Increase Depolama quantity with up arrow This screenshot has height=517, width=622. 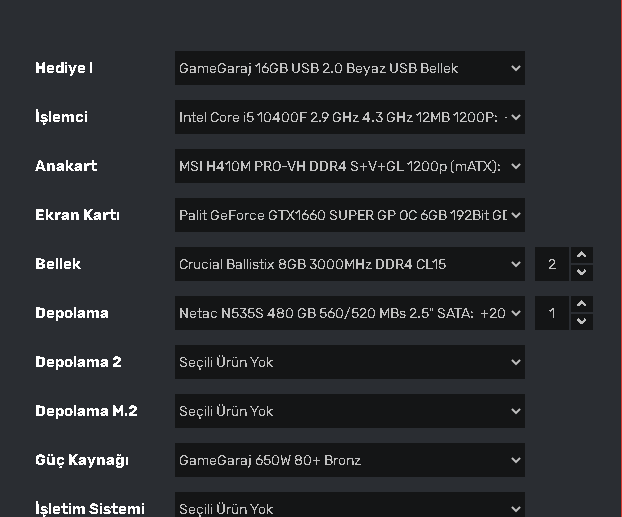click(x=582, y=305)
